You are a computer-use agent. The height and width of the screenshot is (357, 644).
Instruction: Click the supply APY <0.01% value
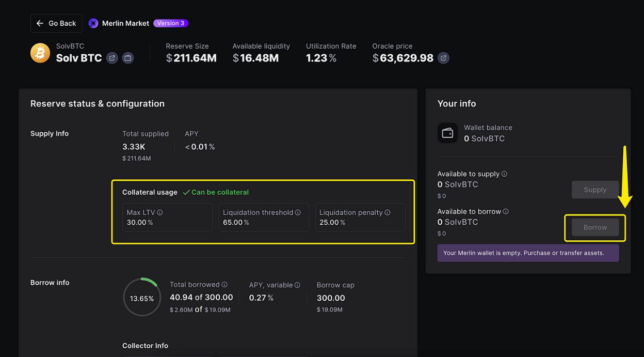(x=200, y=147)
